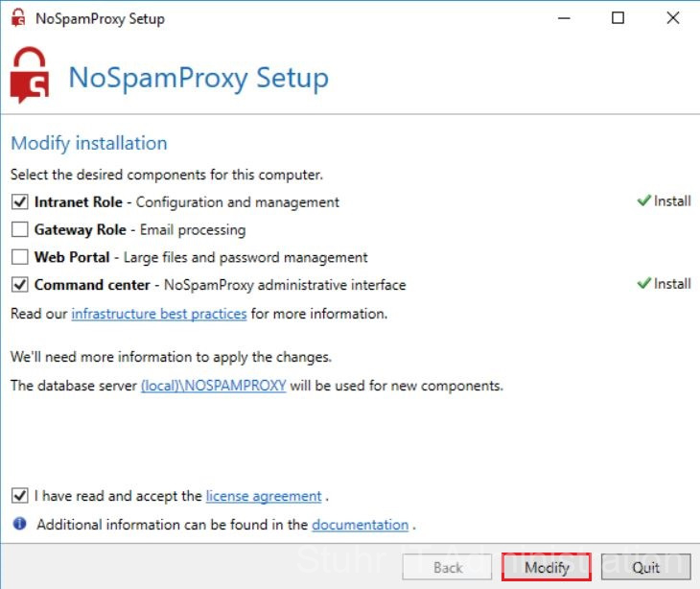Click the green checkmark beside Intranet Role Install

click(x=643, y=200)
